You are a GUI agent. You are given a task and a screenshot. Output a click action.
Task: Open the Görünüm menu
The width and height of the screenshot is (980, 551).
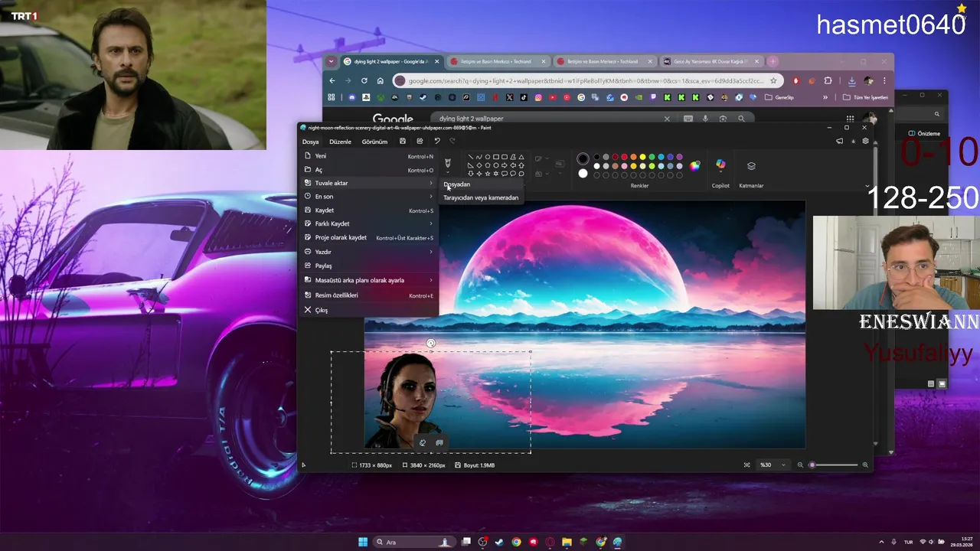pos(374,142)
